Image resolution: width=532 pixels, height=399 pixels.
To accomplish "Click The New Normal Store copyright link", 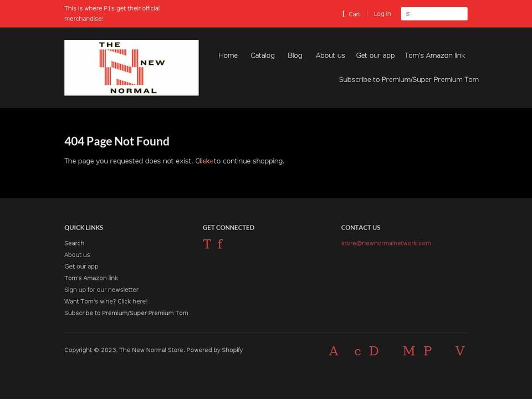I will pos(151,350).
